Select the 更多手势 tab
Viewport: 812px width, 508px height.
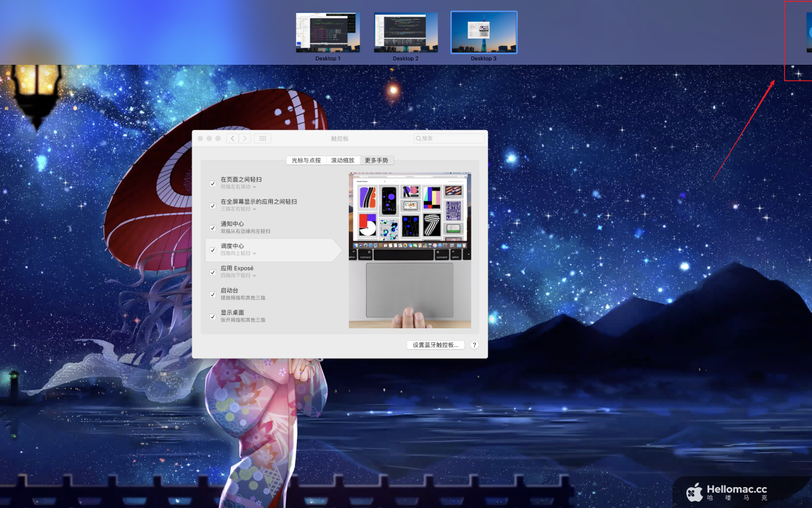coord(377,161)
